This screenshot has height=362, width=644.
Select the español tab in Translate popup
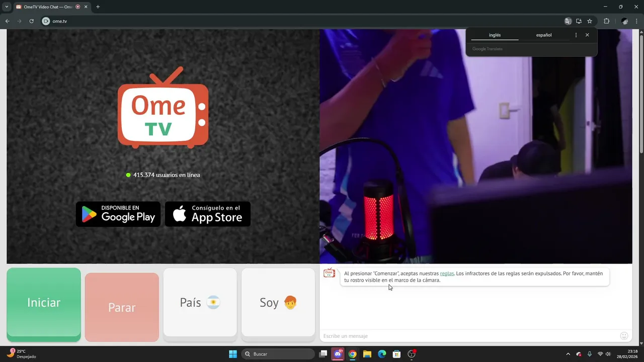[544, 35]
